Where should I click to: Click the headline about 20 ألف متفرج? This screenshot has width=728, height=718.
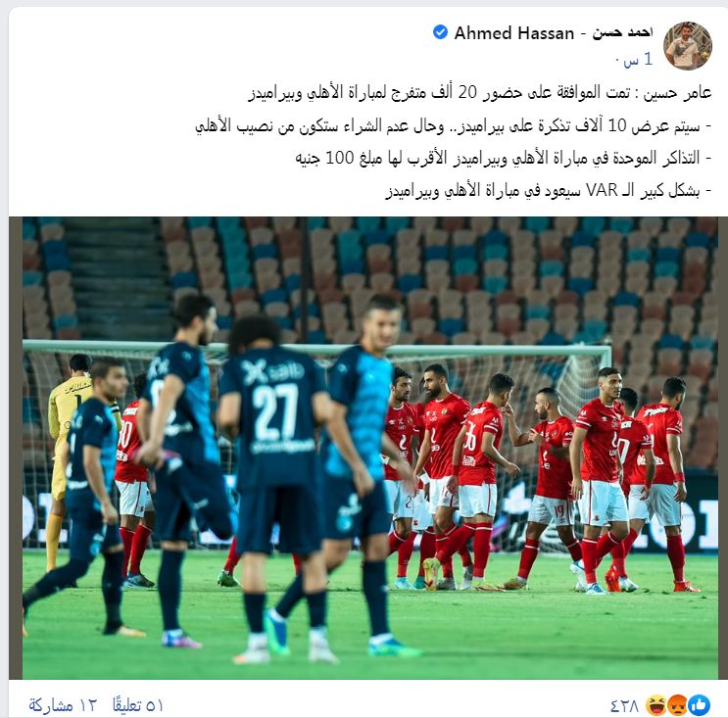479,92
